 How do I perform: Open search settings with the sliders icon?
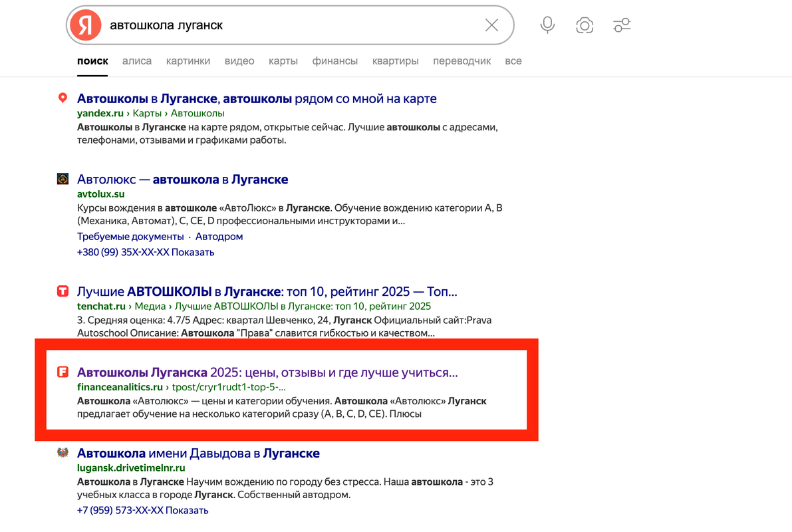tap(622, 25)
